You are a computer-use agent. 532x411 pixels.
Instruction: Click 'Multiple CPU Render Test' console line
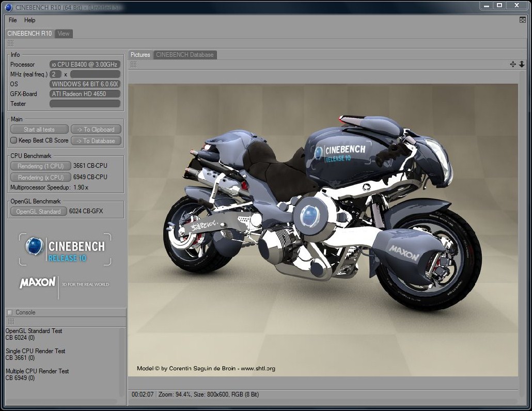click(37, 371)
